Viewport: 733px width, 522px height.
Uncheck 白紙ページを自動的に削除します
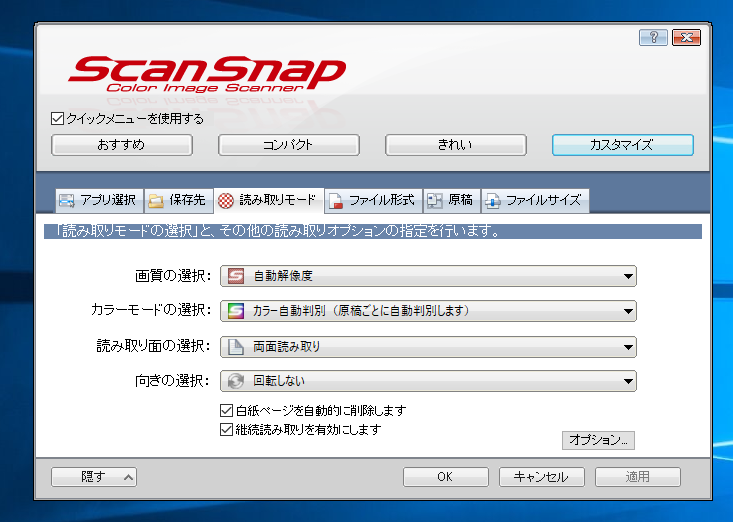point(226,410)
